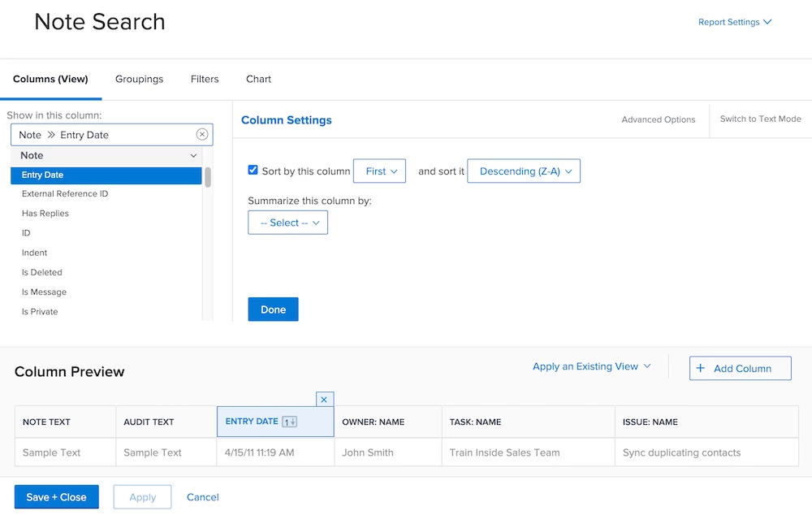
Task: Open the First sort order dropdown
Action: coord(379,171)
